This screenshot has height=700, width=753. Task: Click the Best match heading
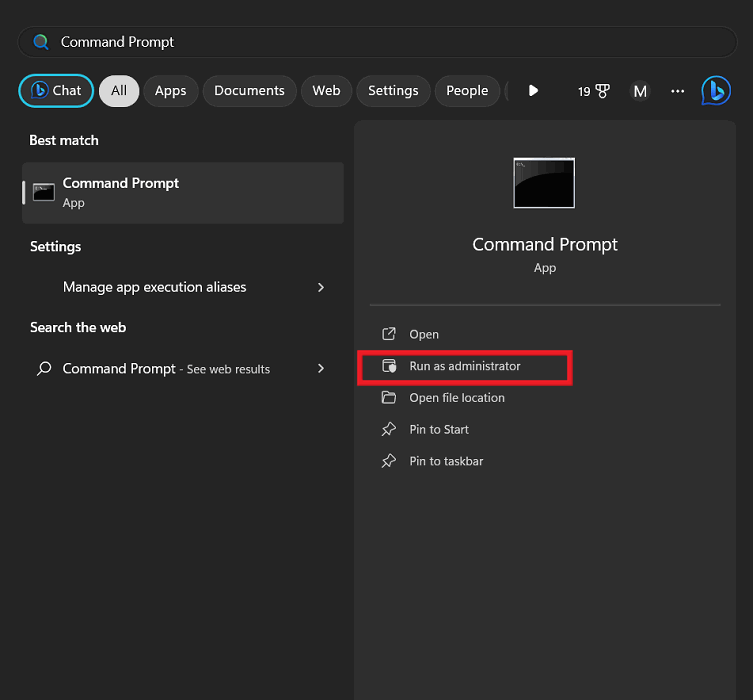pos(64,141)
